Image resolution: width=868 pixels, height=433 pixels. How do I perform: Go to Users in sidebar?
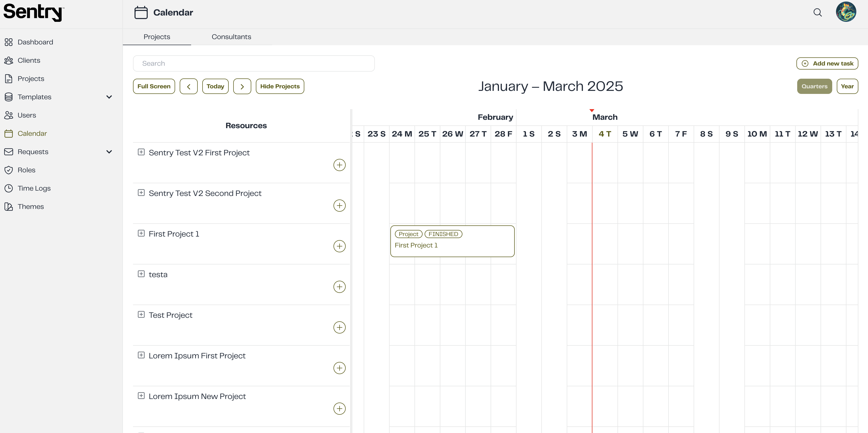click(x=27, y=115)
